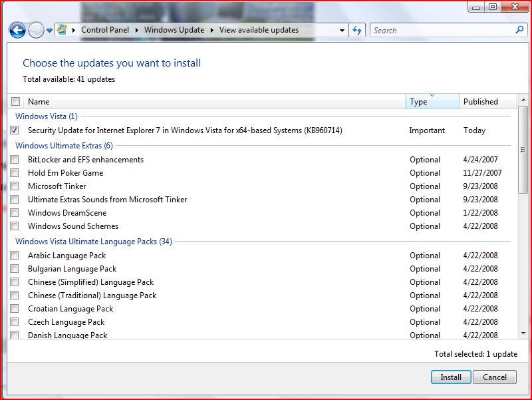The image size is (532, 400).
Task: Click the 4/24/2007 published date
Action: coord(480,160)
